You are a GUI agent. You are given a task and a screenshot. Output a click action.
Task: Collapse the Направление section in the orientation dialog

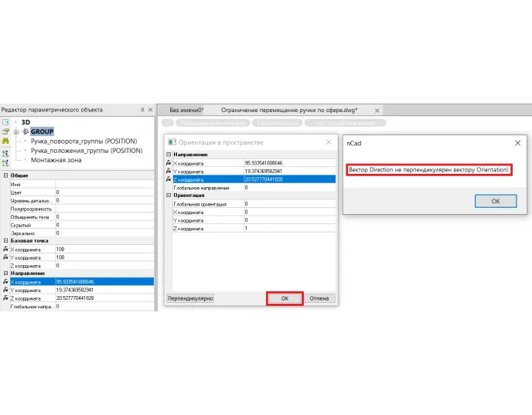point(169,155)
